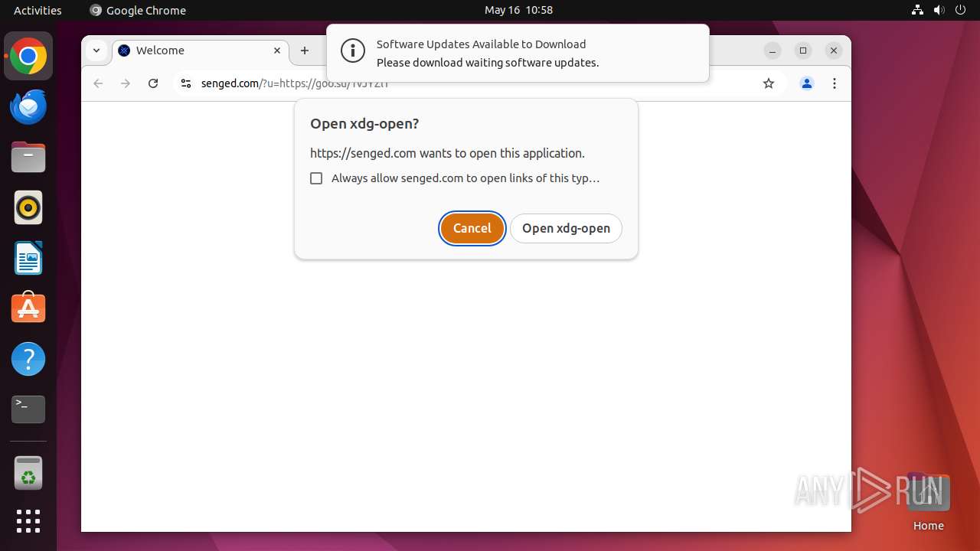Open the Files manager dock icon
The height and width of the screenshot is (551, 980).
point(28,158)
